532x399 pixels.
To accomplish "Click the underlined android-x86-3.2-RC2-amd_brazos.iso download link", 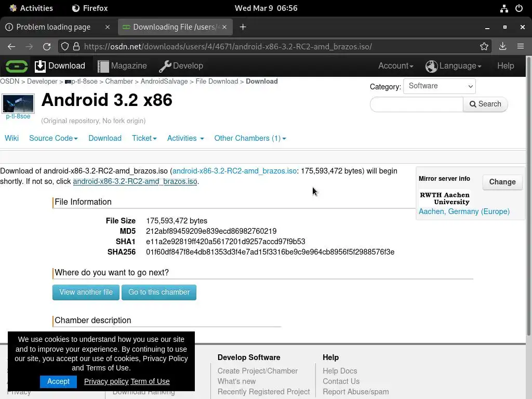I will [x=135, y=181].
